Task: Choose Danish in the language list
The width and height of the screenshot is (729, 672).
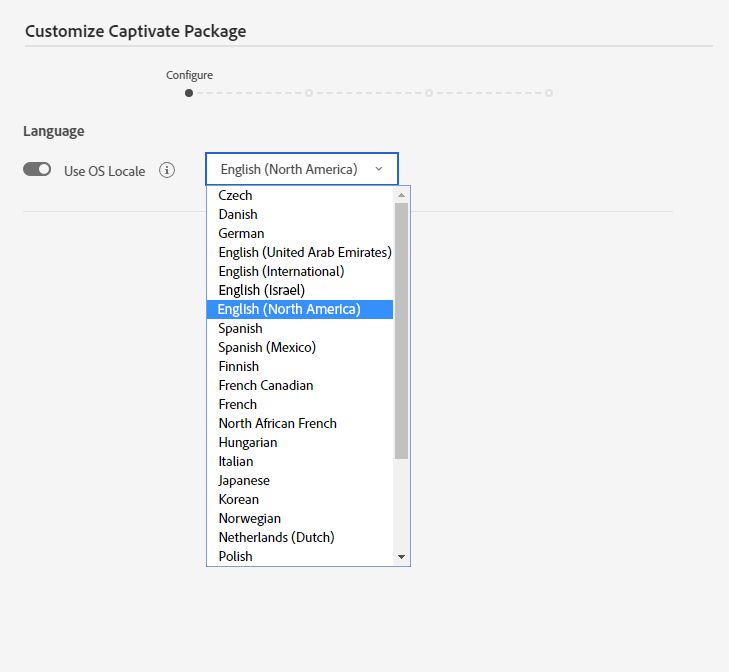Action: coord(238,214)
